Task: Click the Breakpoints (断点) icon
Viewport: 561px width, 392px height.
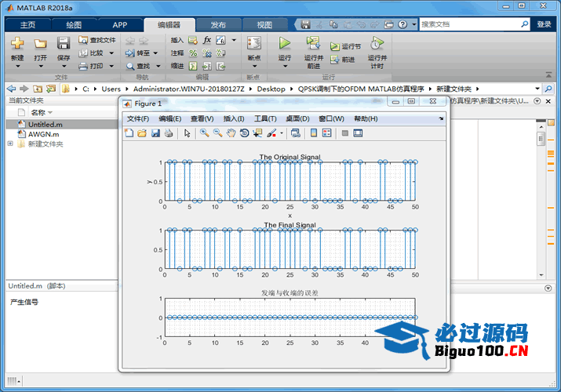Action: click(254, 44)
